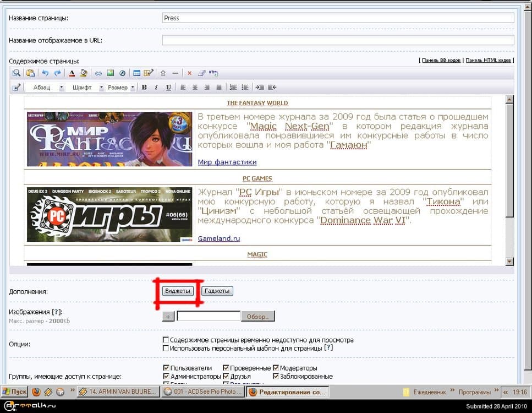This screenshot has width=532, height=413.
Task: Click the Redo icon in the editor toolbar
Action: (x=57, y=73)
